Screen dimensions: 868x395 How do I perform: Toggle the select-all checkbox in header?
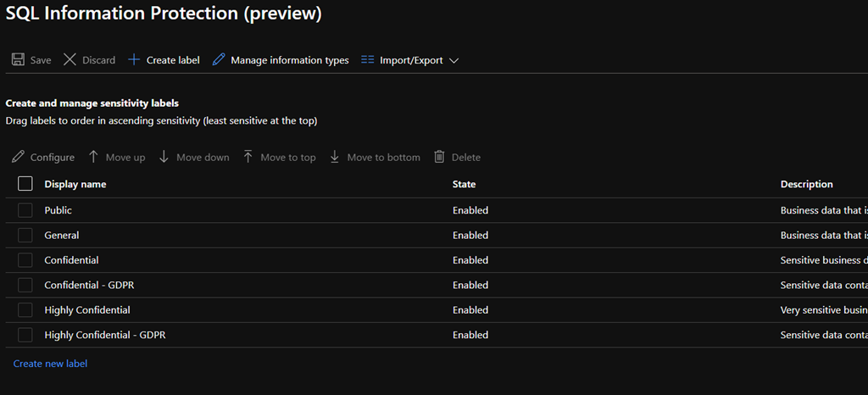point(25,184)
